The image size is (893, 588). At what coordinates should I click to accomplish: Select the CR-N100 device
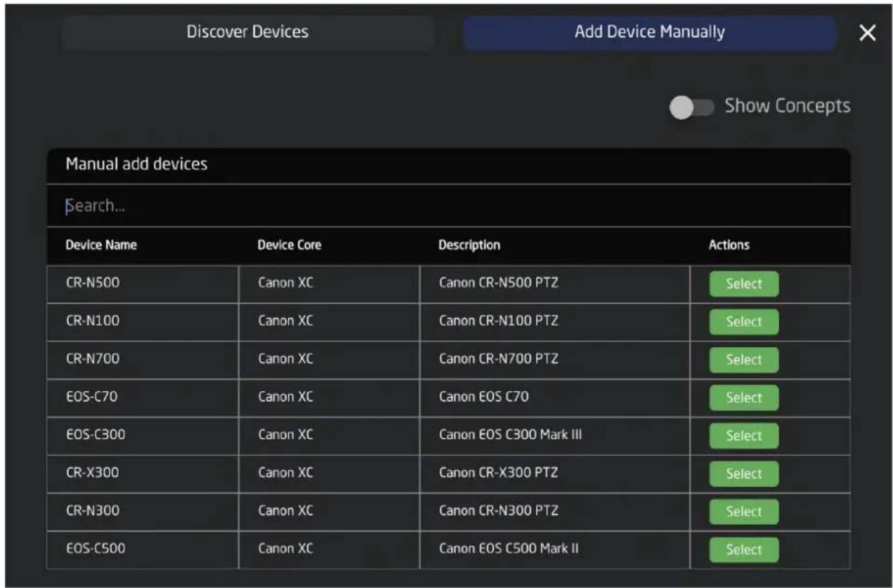[744, 322]
